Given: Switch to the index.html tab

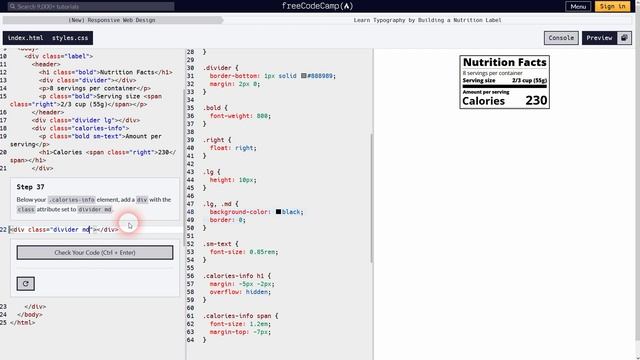Looking at the screenshot, I should [x=25, y=38].
